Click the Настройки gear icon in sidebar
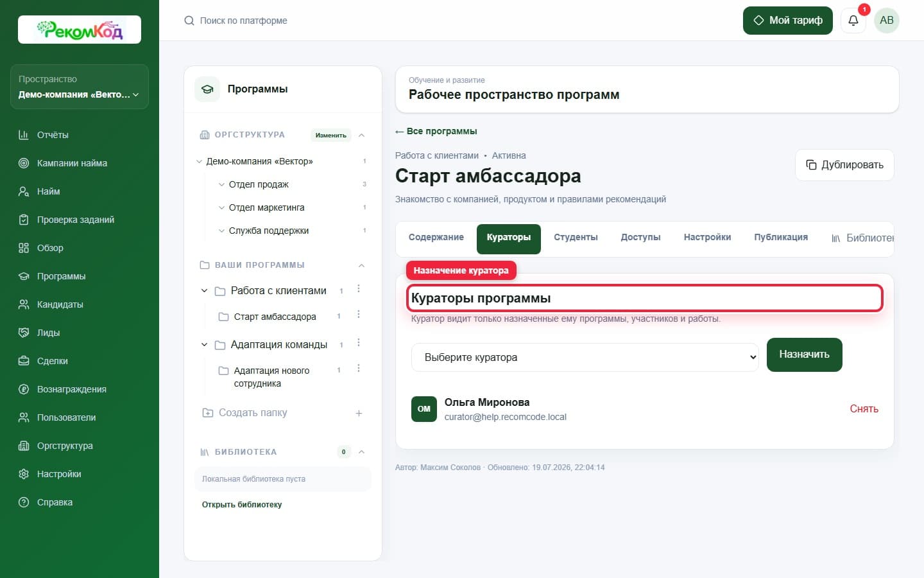924x578 pixels. (24, 474)
